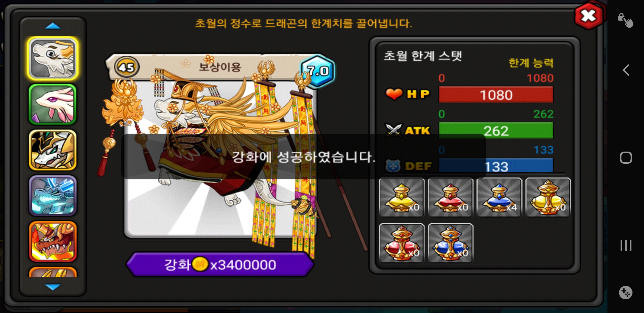This screenshot has height=313, width=644.
Task: Tap the Android back chevron
Action: point(626,70)
